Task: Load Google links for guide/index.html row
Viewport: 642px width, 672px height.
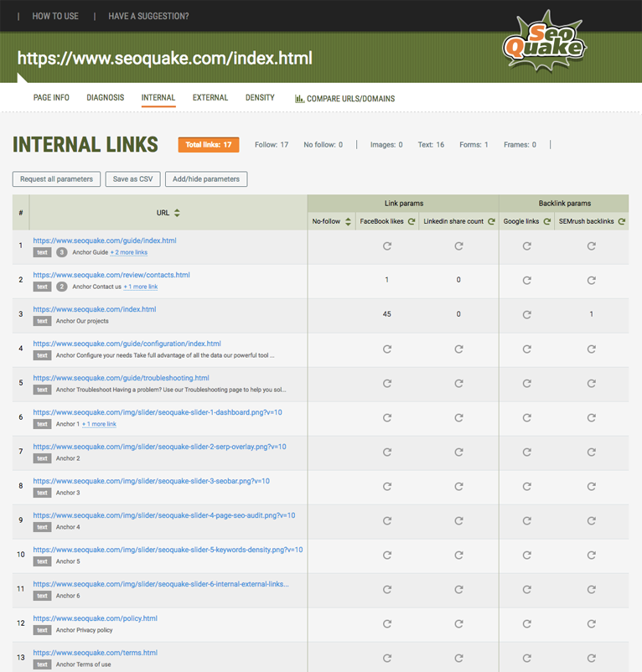Action: (526, 246)
